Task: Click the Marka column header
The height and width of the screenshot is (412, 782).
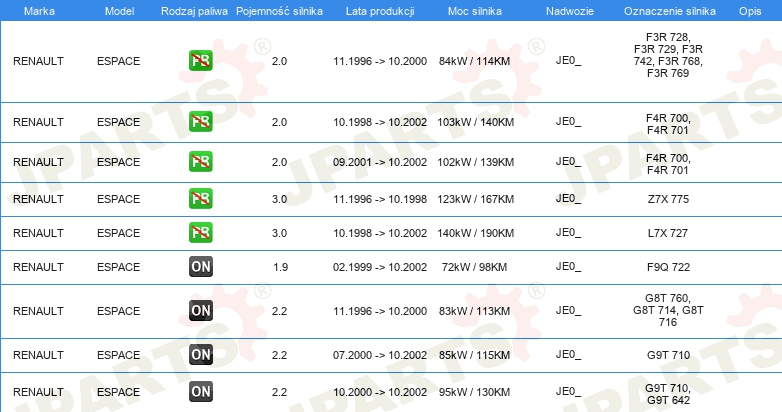Action: coord(39,11)
